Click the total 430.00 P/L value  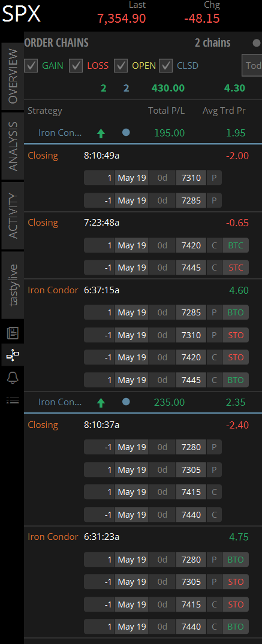point(168,88)
